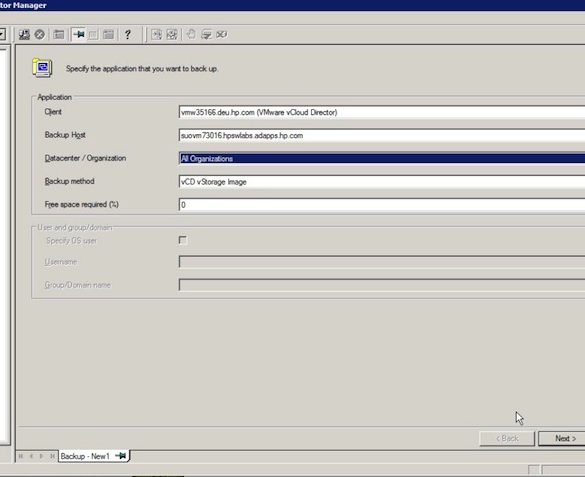This screenshot has width=585, height=477.
Task: Open the Backup method combo box
Action: click(x=382, y=182)
